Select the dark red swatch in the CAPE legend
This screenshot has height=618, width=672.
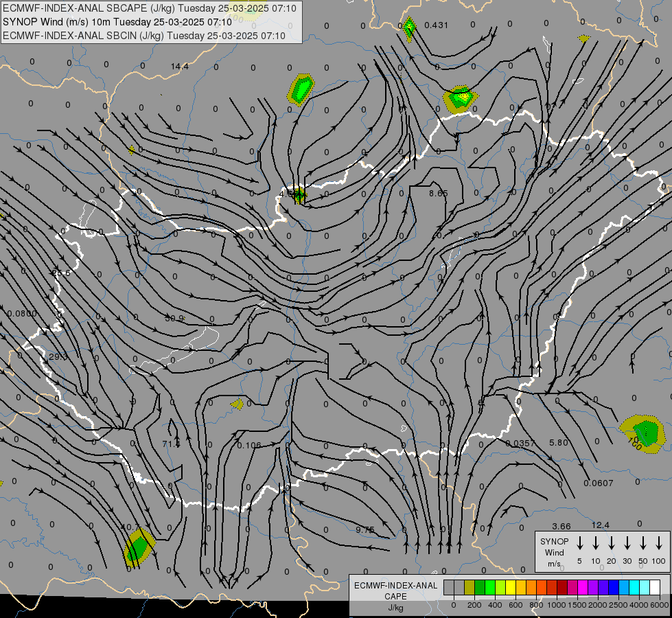pos(562,587)
